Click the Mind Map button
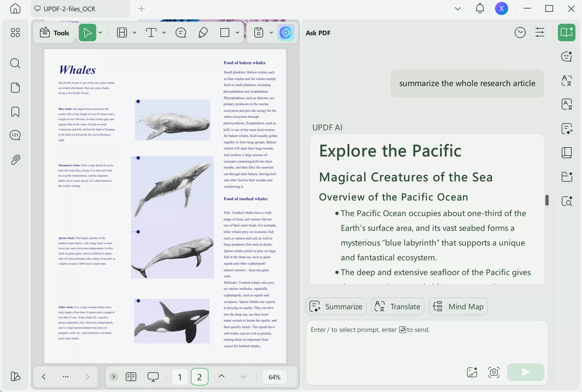Viewport: 582px width, 392px height. pos(458,306)
